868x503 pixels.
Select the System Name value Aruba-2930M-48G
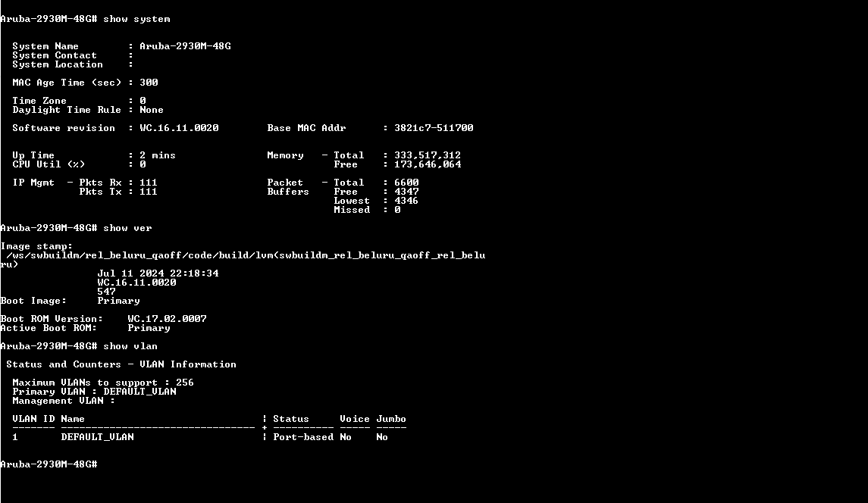[185, 46]
